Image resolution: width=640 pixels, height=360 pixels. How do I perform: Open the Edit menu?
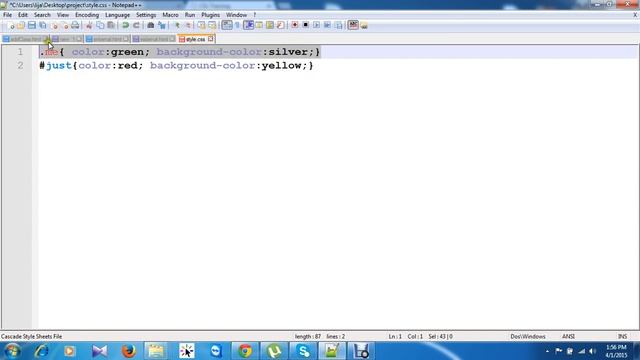tap(23, 15)
